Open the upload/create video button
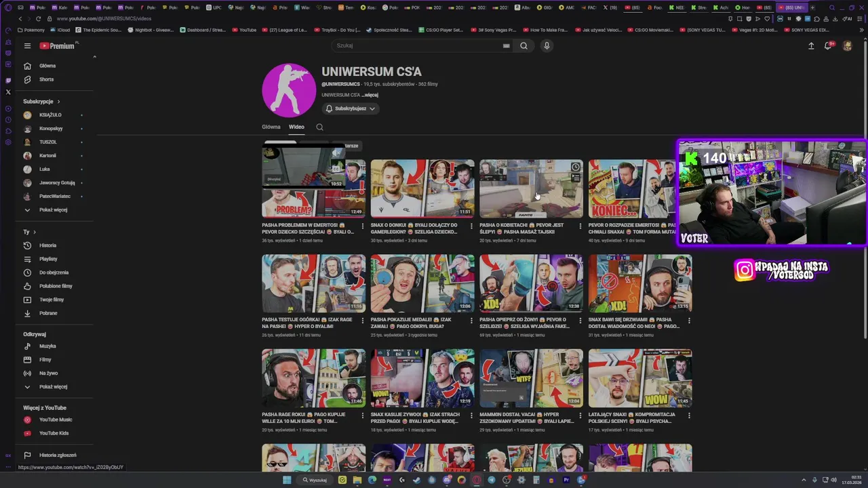The image size is (868, 488). click(x=811, y=46)
